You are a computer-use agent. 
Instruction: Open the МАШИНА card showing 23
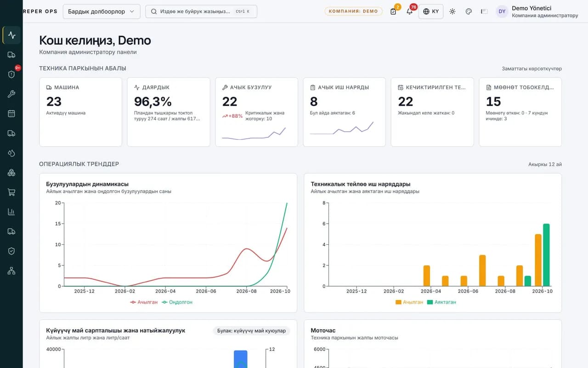(x=80, y=112)
